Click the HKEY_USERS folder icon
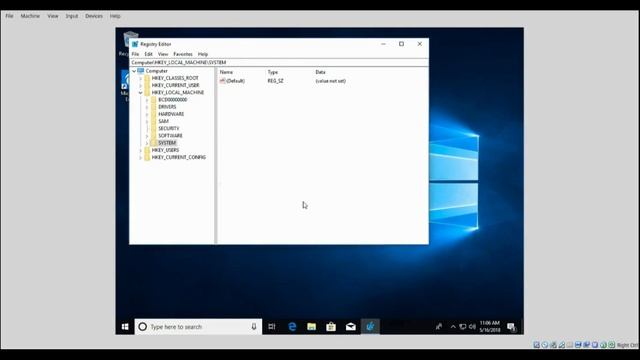Viewport: 640px width, 360px height. (x=147, y=150)
